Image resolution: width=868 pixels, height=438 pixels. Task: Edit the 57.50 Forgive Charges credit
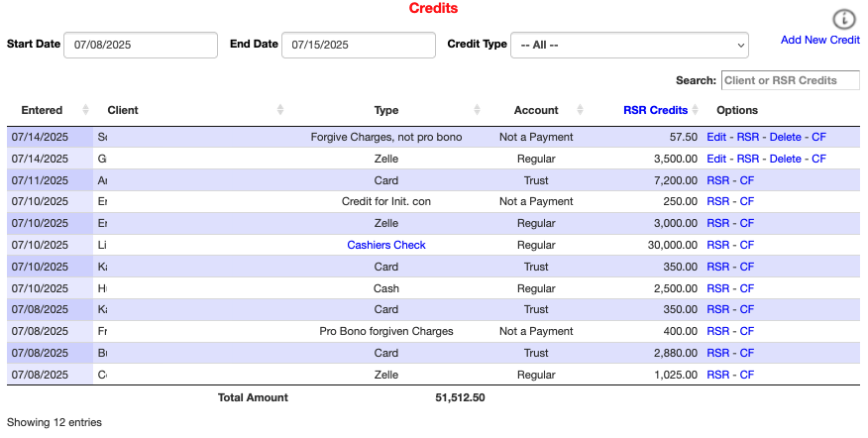[716, 137]
